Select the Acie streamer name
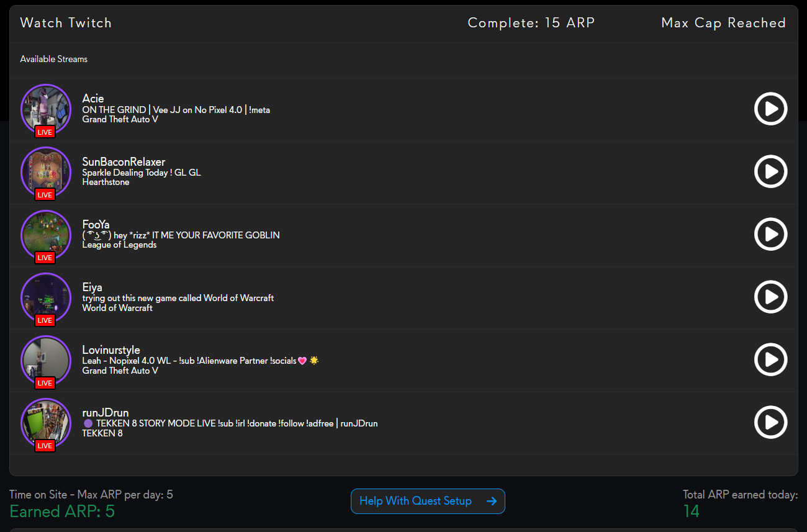 [93, 99]
